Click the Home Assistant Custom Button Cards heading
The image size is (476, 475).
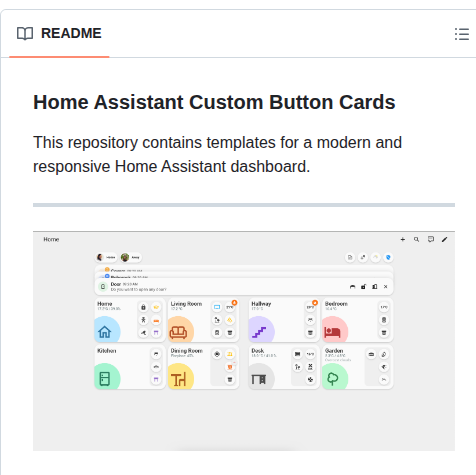click(x=214, y=102)
